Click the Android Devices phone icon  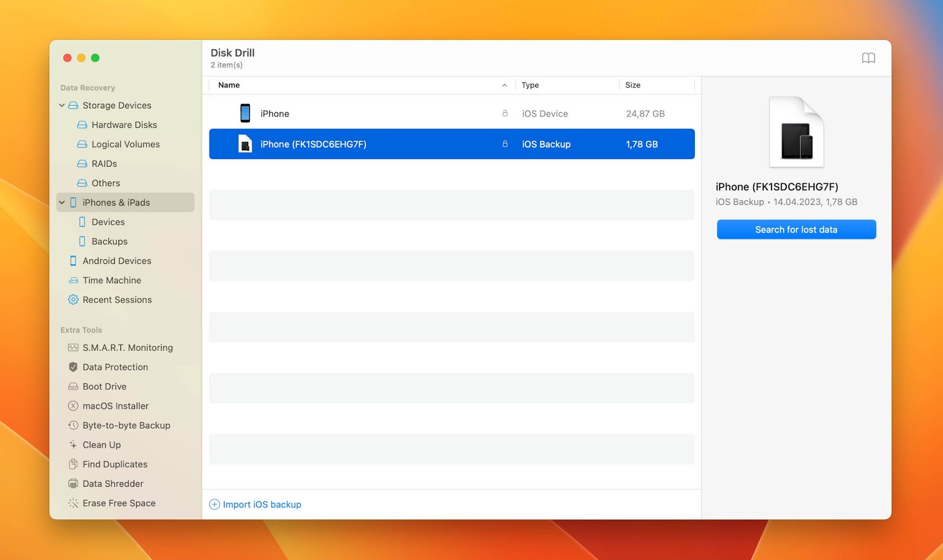pos(73,261)
